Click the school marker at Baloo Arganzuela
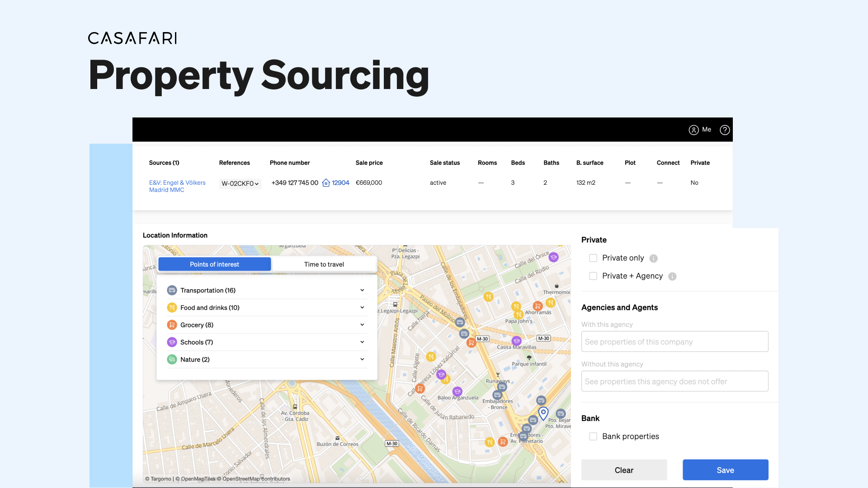 coord(458,391)
